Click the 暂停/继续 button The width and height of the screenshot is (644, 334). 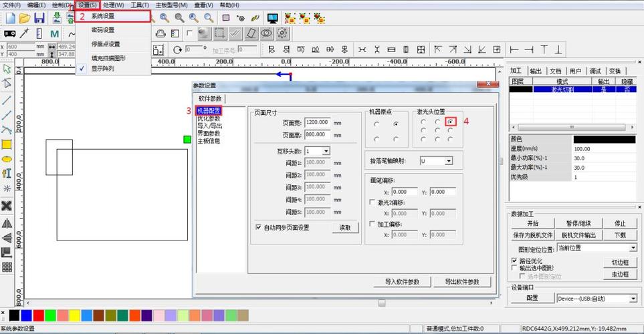(578, 223)
